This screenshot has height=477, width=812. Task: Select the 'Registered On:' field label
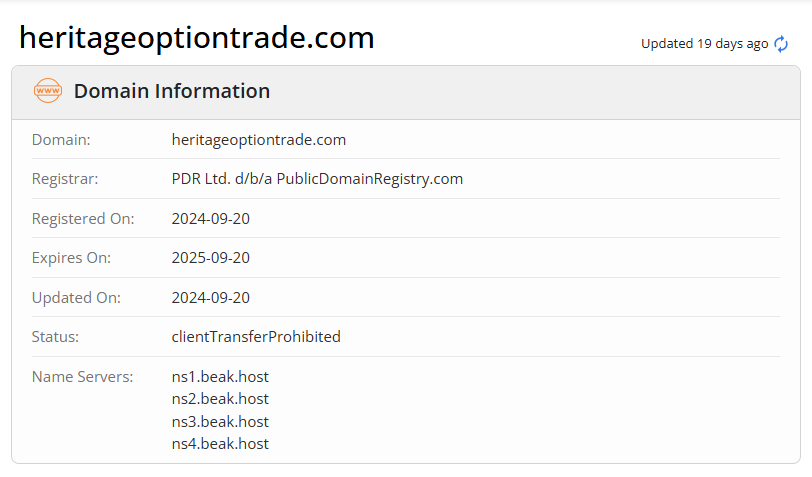click(83, 218)
